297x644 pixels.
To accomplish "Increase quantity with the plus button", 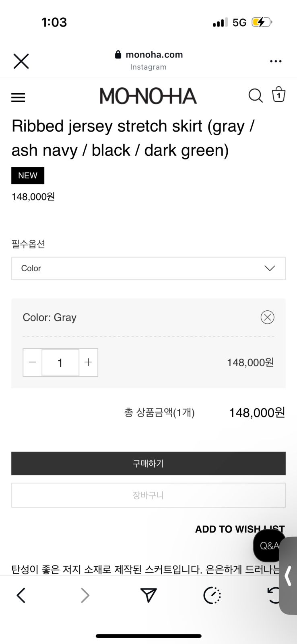I will pyautogui.click(x=89, y=362).
